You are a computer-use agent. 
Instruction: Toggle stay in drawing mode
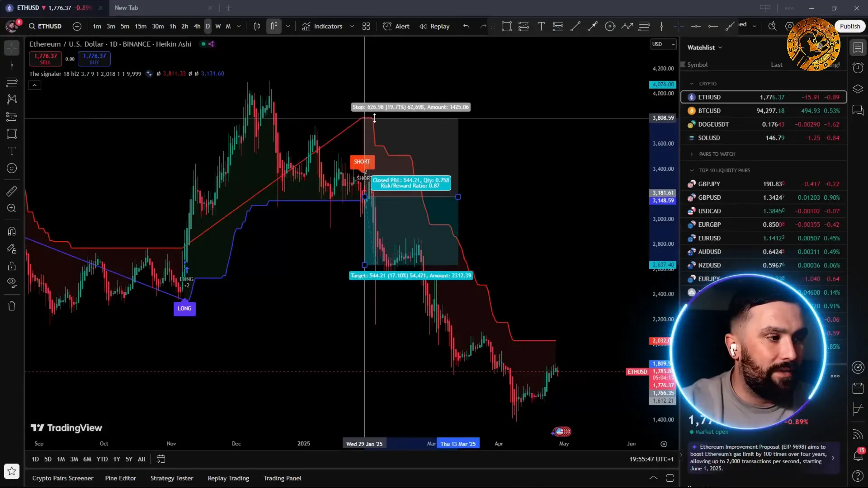click(x=12, y=249)
